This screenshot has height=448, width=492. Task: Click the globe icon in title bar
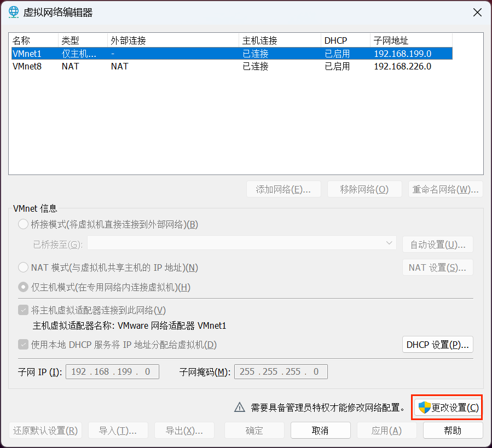click(14, 13)
